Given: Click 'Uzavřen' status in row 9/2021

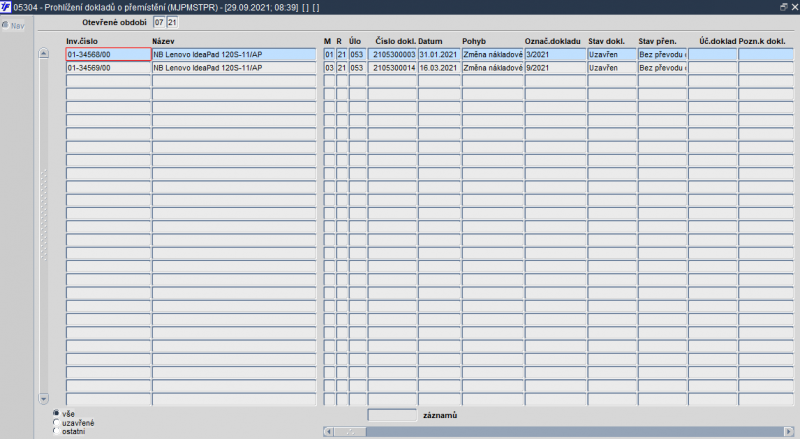Looking at the screenshot, I should coord(612,68).
